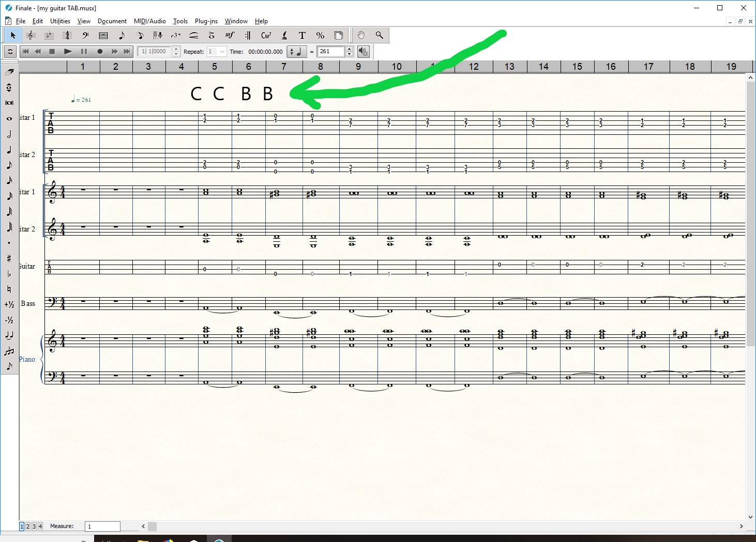Select the Lyrics tool quill icon
Viewport: 756px width, 542px height.
click(284, 36)
